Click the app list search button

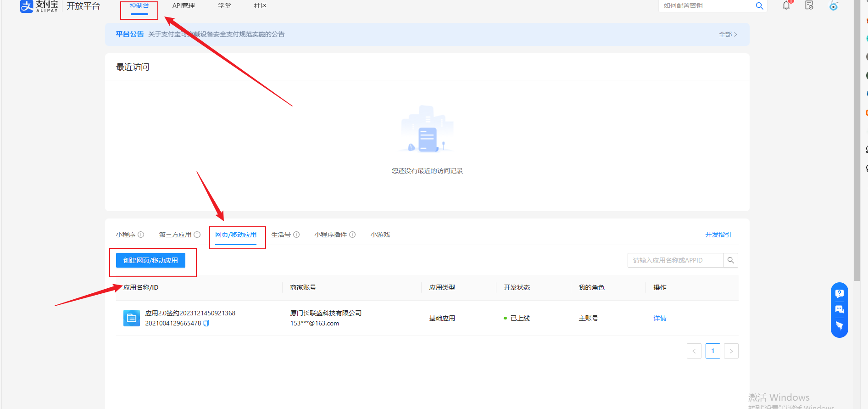pos(730,260)
